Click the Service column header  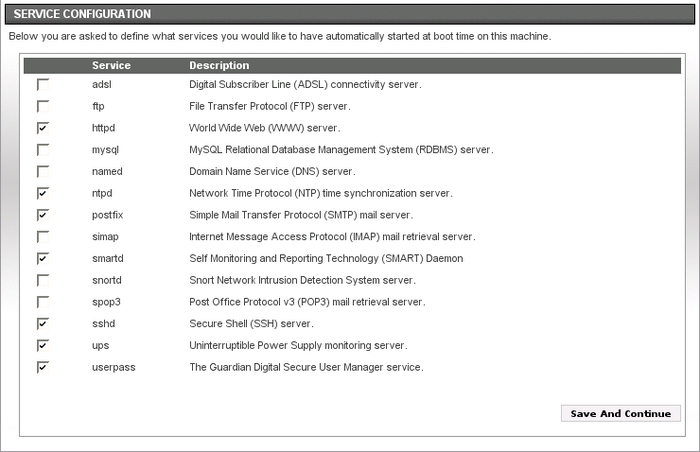click(x=111, y=66)
